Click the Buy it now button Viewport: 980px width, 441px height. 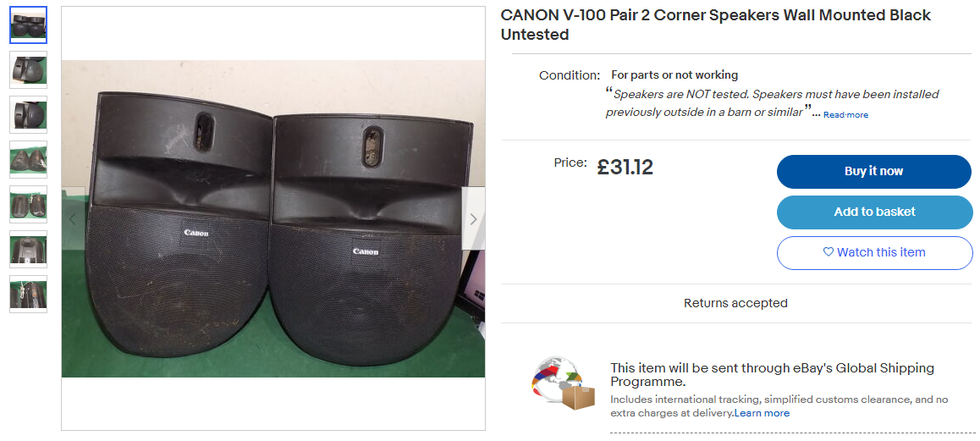pos(873,171)
